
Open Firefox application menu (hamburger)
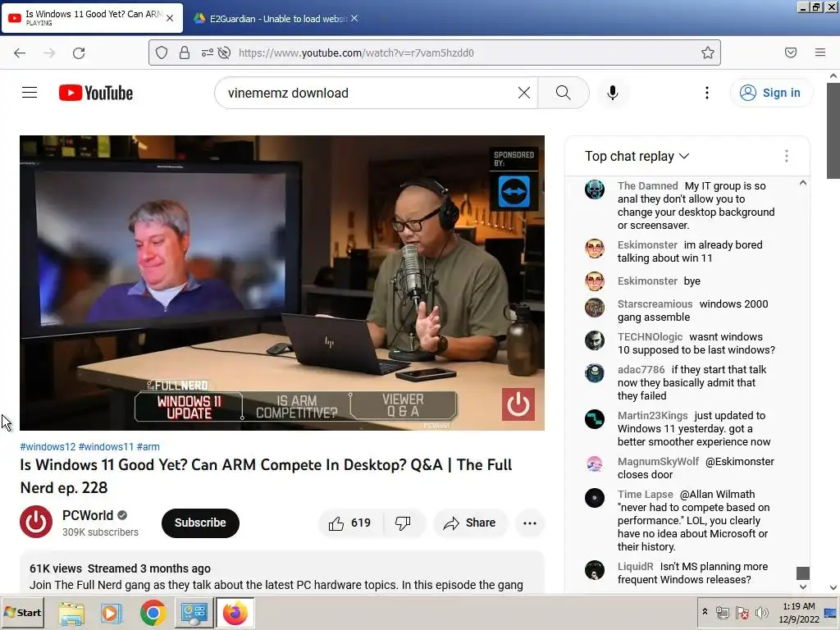[x=820, y=52]
